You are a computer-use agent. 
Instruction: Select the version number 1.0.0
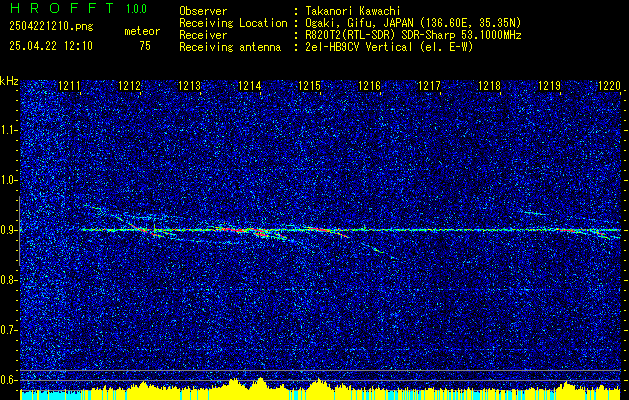click(x=136, y=8)
